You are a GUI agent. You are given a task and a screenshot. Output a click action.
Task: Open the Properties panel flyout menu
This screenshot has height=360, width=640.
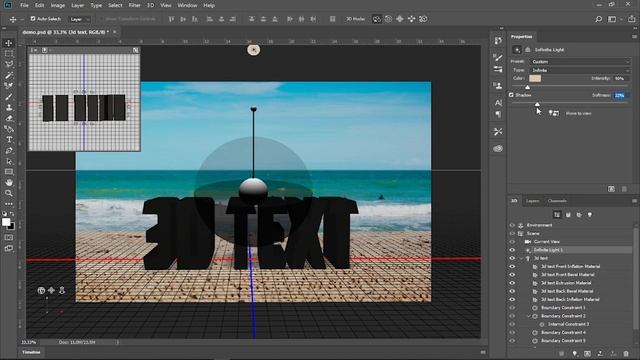click(634, 37)
